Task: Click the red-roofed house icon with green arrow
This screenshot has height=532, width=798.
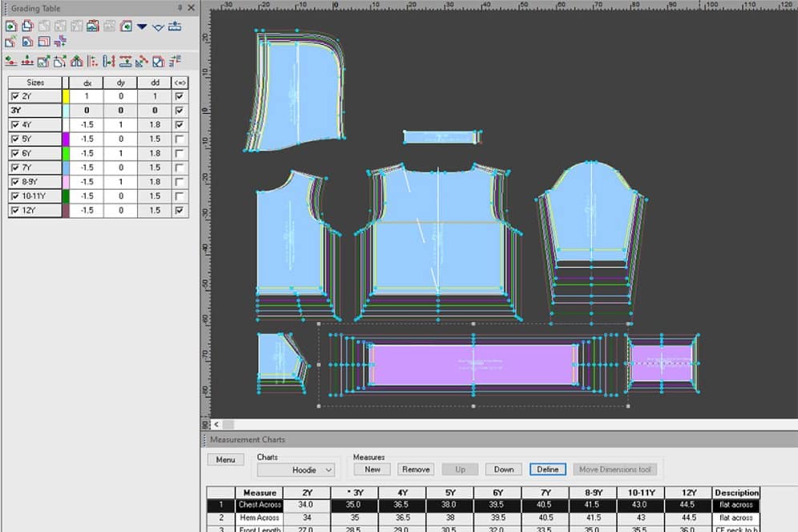Action: (x=77, y=62)
